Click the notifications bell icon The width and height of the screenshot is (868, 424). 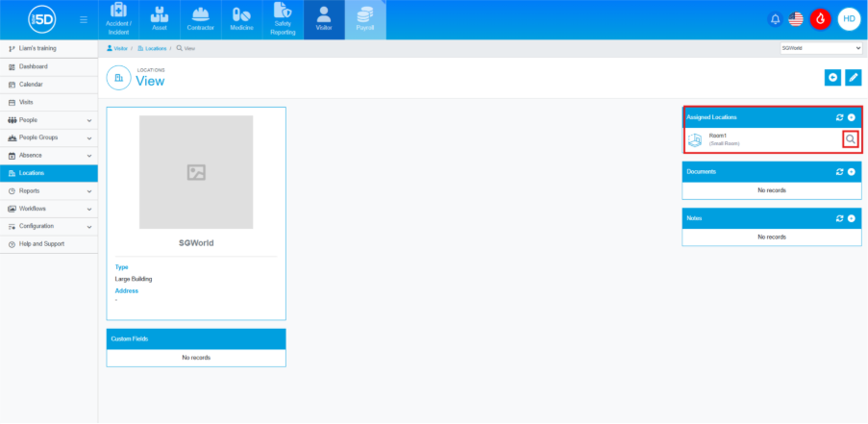click(775, 19)
